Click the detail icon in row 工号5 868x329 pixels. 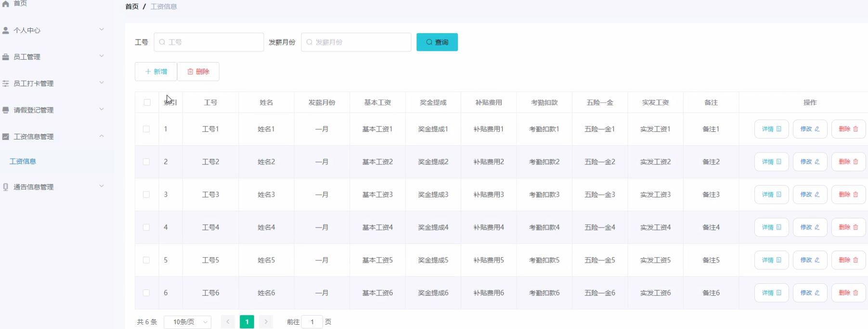click(x=778, y=260)
